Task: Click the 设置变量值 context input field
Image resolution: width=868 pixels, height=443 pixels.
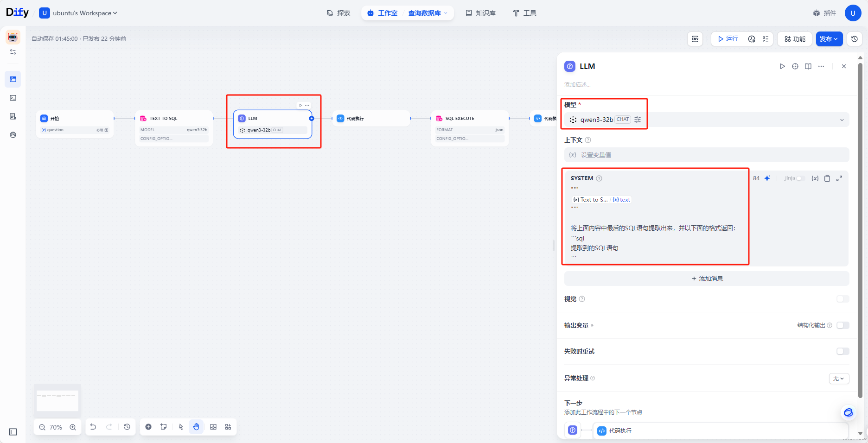Action: click(x=707, y=155)
